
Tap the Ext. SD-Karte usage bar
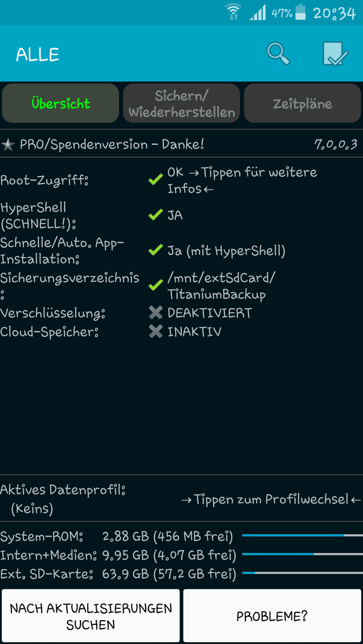coord(302,572)
